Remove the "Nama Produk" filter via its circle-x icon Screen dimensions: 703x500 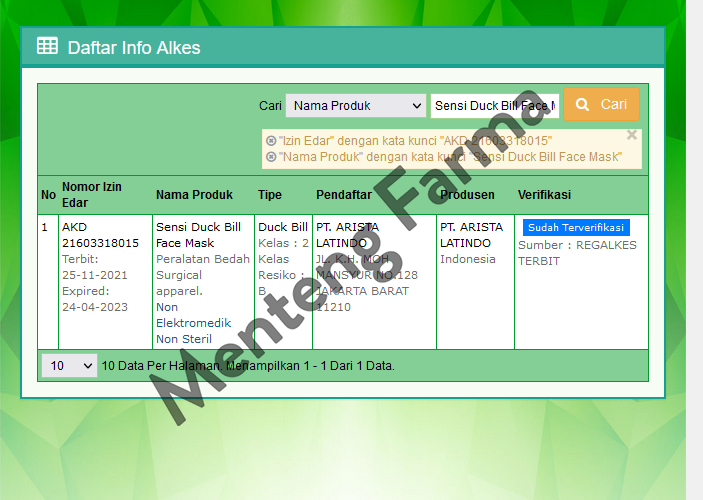coord(271,157)
